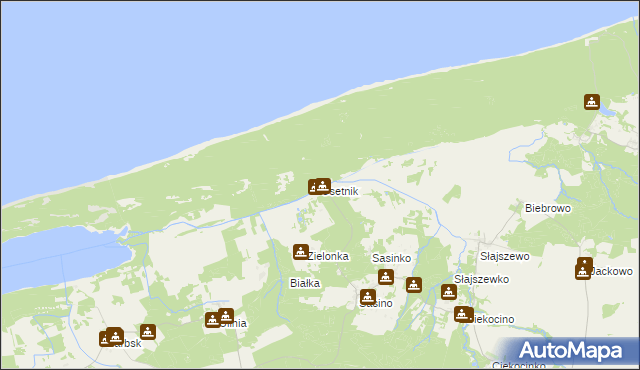This screenshot has width=640, height=370.
Task: Select the lone marker beside the small lake north of Jackowo
Action: click(592, 102)
